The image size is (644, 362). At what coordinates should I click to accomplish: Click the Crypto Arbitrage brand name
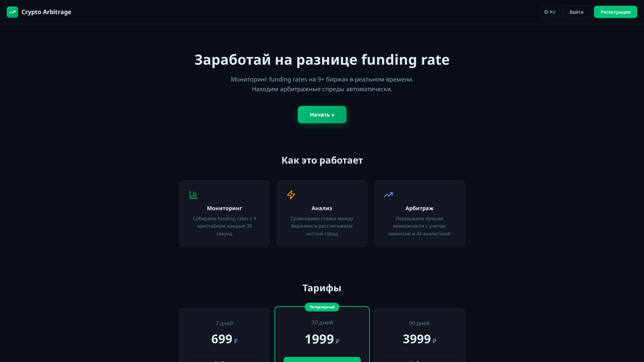coord(46,12)
